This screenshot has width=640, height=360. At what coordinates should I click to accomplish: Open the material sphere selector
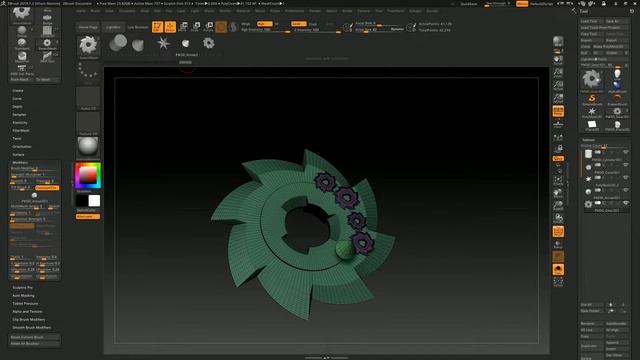[x=88, y=148]
